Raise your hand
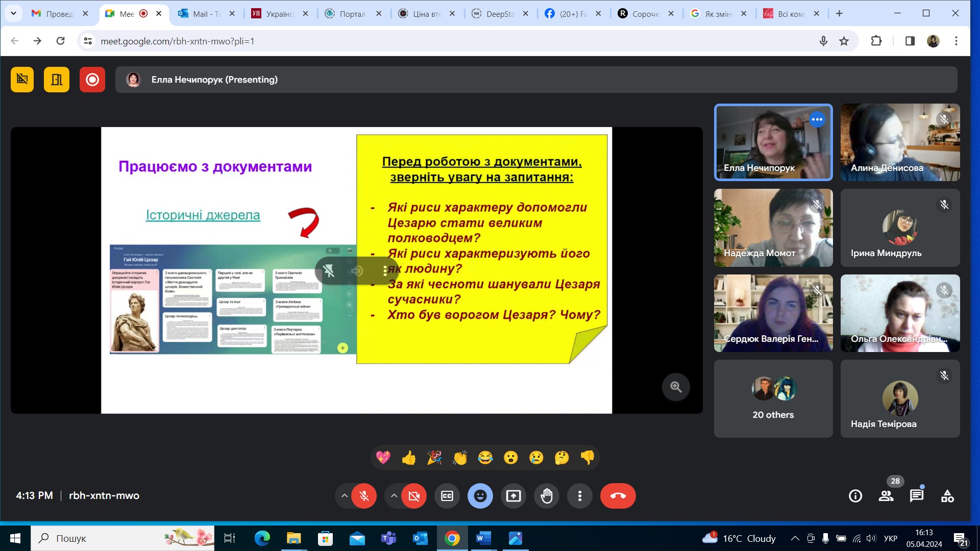The width and height of the screenshot is (980, 551). click(x=547, y=496)
